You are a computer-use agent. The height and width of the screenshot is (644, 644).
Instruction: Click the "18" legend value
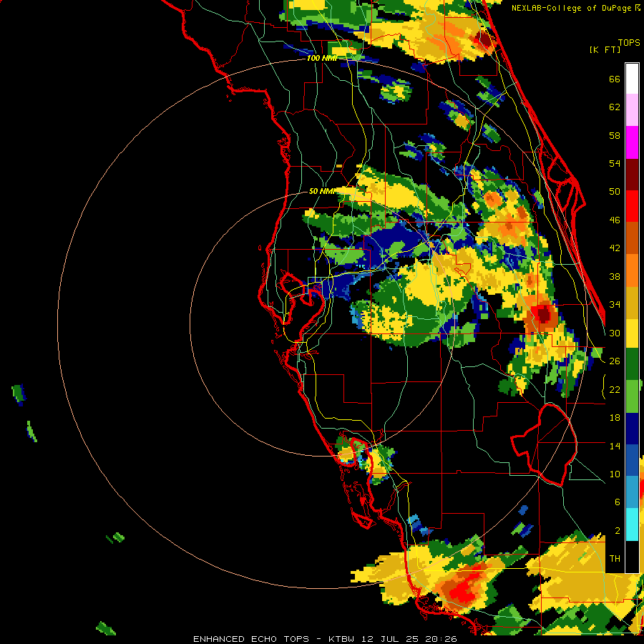[615, 418]
